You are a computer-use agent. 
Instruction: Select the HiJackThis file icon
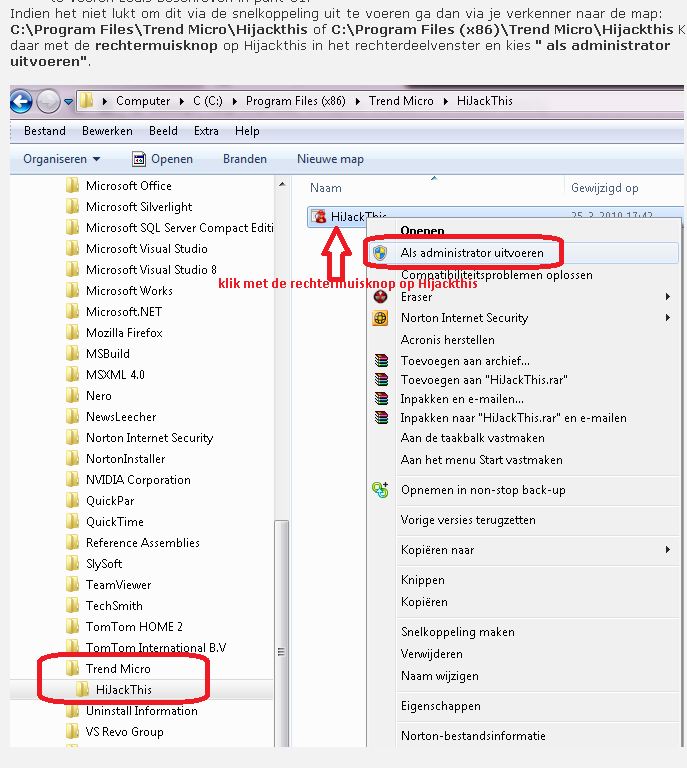(x=320, y=216)
